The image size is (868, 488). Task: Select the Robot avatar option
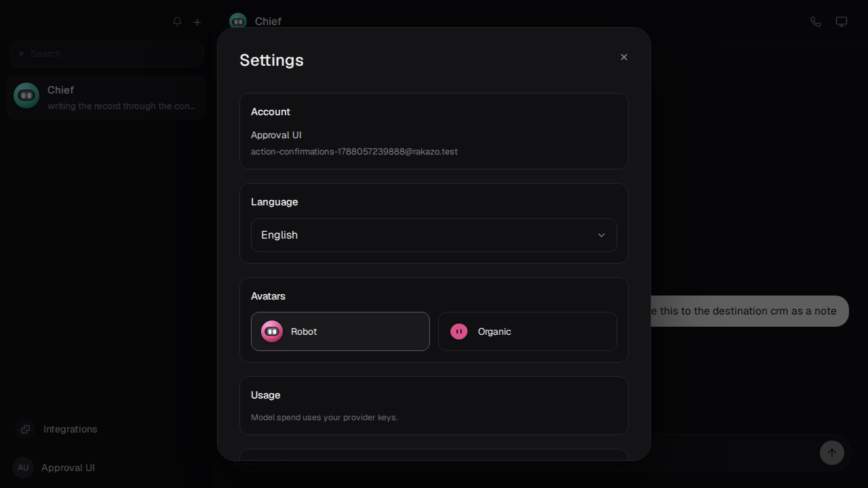(340, 331)
